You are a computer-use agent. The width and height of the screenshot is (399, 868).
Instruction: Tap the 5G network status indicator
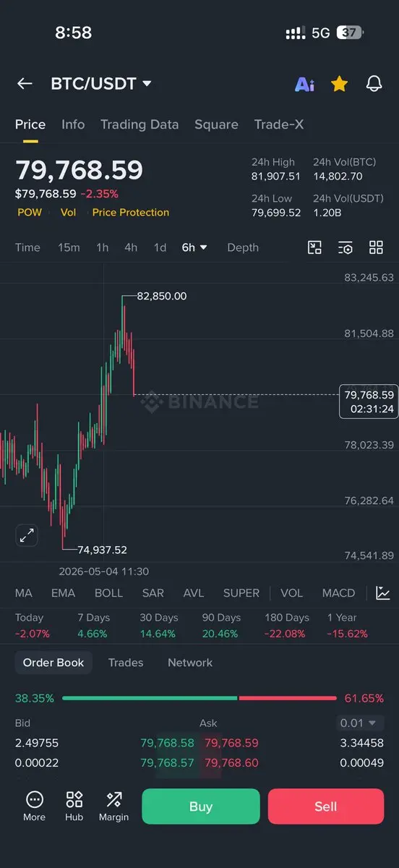coord(320,33)
